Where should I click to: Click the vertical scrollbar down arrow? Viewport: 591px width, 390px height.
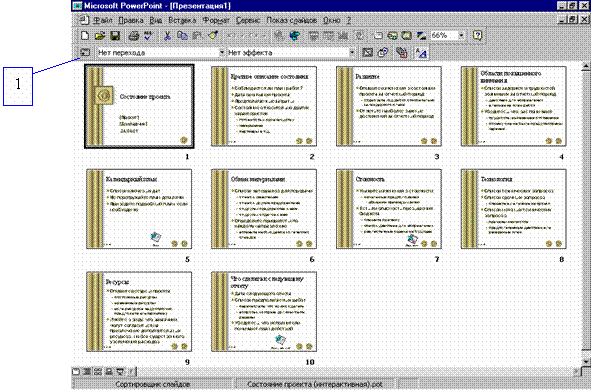[586, 362]
